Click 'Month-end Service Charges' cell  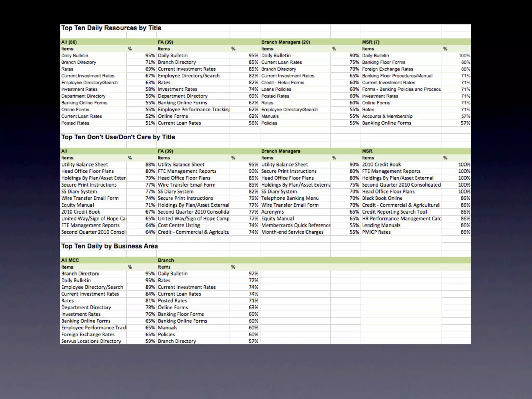292,232
